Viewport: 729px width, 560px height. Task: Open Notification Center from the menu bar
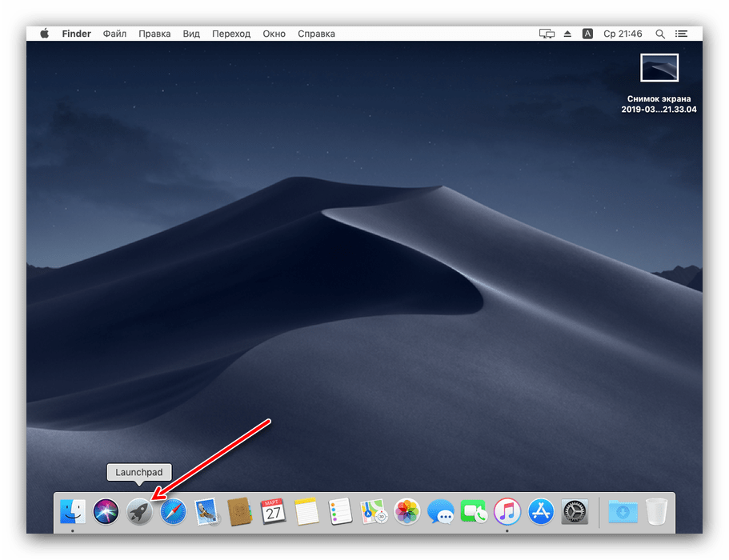[681, 34]
